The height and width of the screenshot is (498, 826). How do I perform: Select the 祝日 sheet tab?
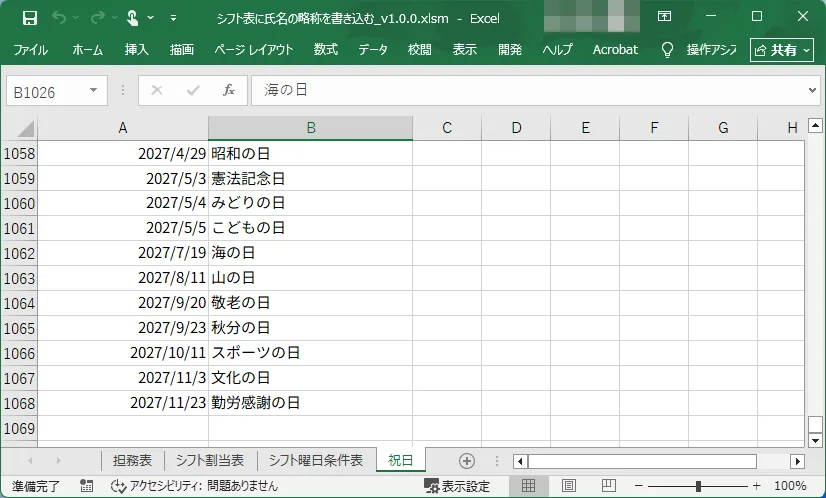[x=400, y=460]
